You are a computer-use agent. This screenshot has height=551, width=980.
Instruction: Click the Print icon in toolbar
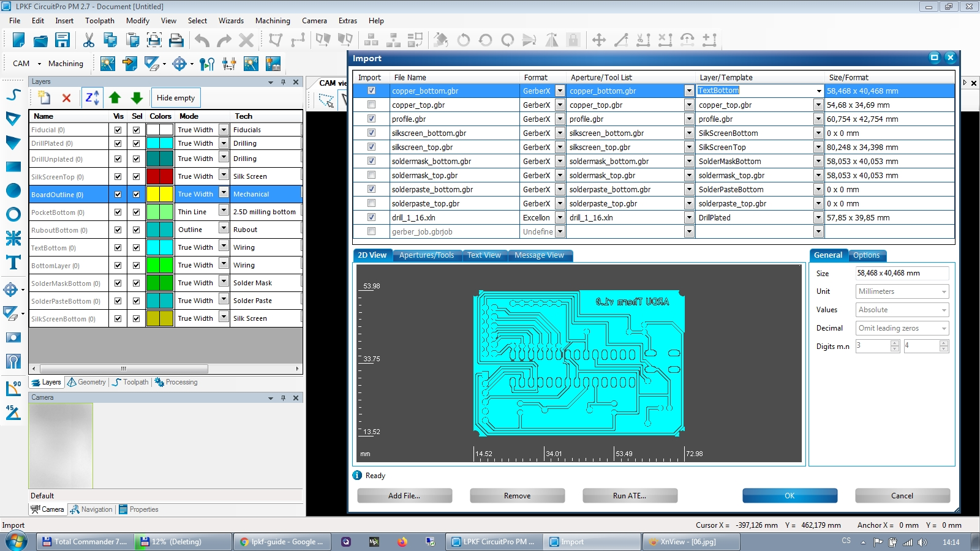[176, 40]
